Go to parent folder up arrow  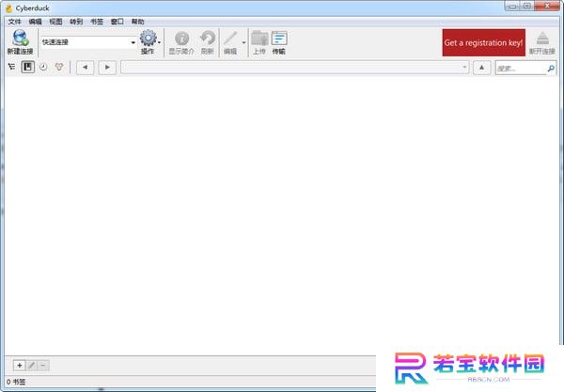click(481, 68)
